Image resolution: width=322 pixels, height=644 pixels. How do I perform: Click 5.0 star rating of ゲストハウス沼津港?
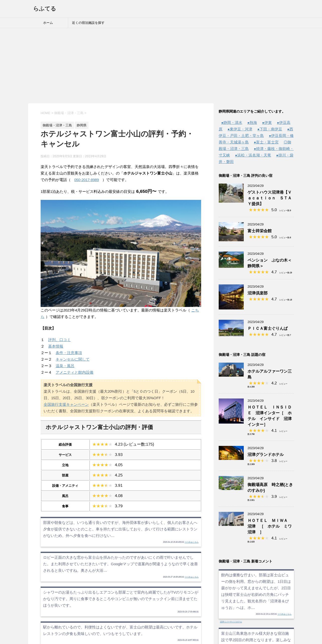click(x=259, y=210)
